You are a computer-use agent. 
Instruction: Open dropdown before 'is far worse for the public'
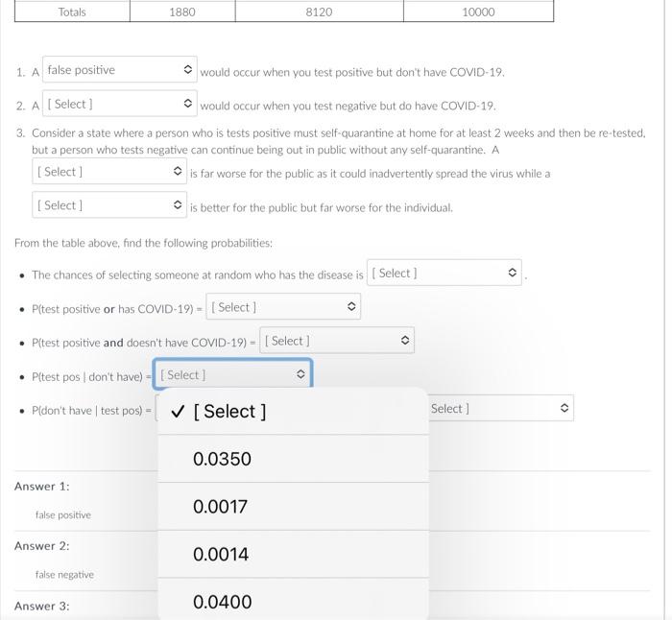coord(109,172)
